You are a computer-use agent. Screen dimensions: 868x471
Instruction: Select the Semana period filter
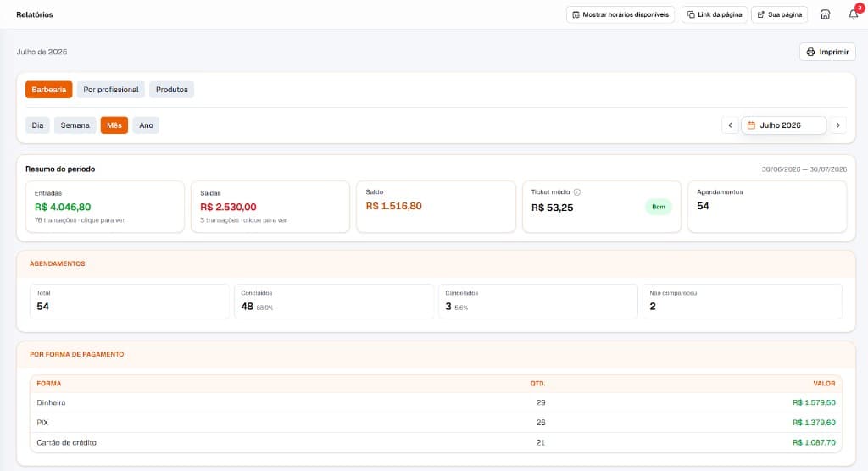pos(75,125)
